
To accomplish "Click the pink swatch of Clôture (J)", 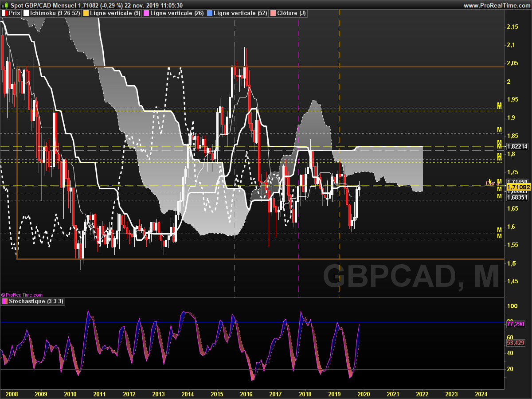I will coord(273,13).
